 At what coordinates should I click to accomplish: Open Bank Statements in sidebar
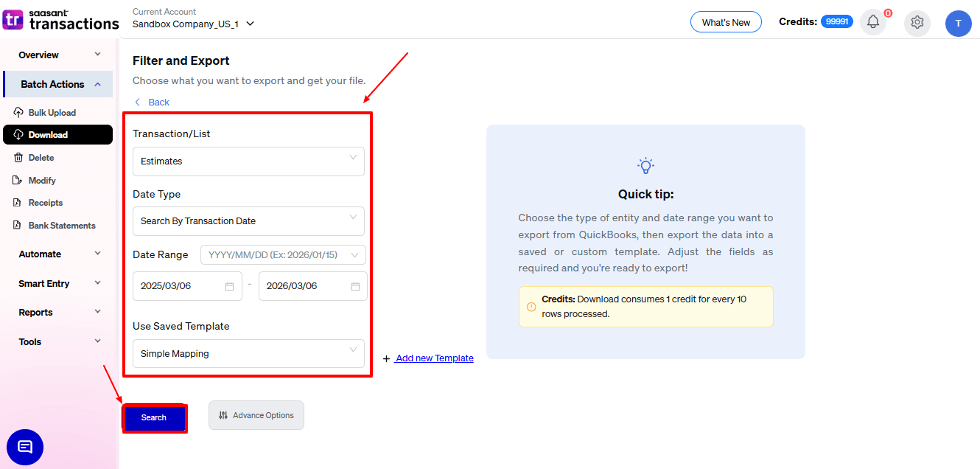point(62,226)
